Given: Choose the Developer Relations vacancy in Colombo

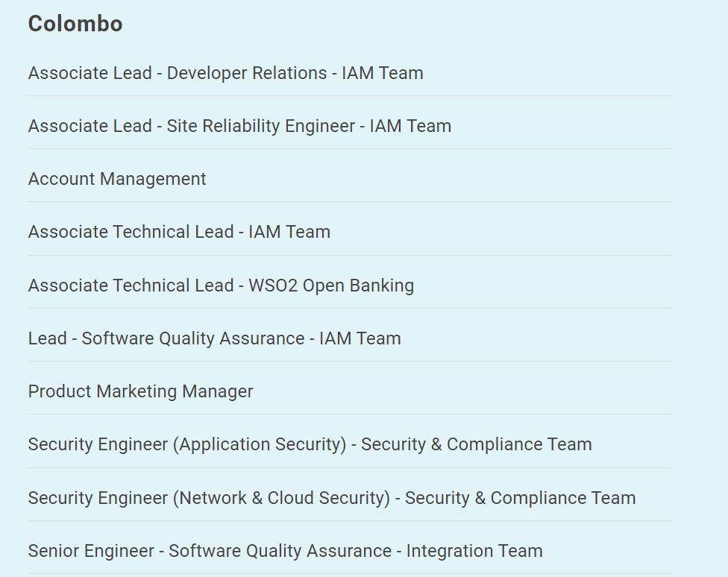Looking at the screenshot, I should [226, 73].
